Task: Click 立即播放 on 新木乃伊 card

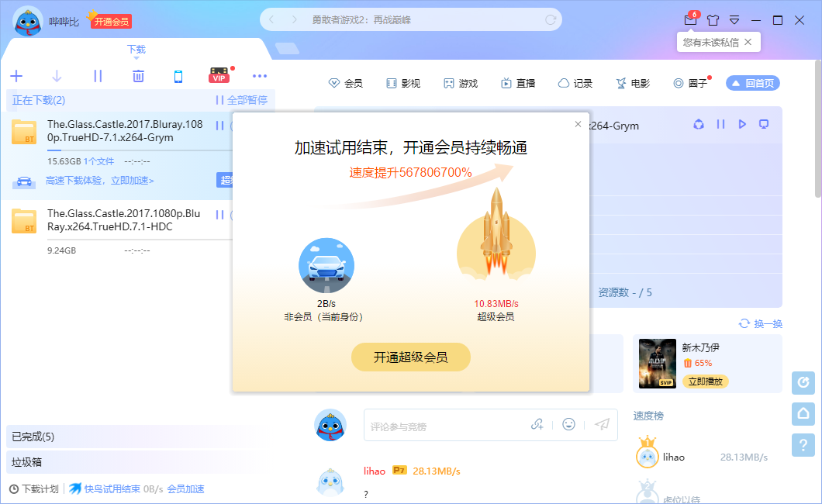Action: (x=706, y=381)
